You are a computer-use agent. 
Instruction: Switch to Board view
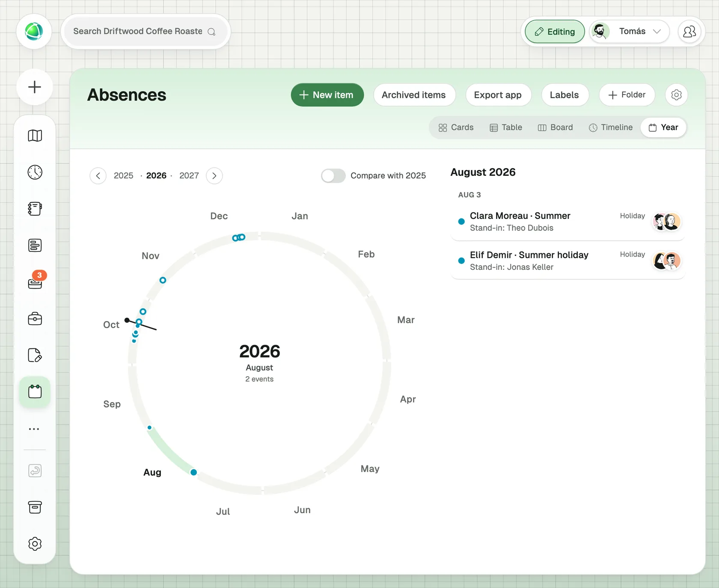point(555,127)
